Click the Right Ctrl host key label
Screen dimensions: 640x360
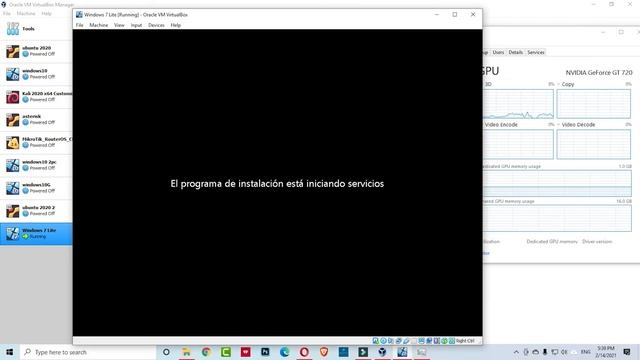465,341
